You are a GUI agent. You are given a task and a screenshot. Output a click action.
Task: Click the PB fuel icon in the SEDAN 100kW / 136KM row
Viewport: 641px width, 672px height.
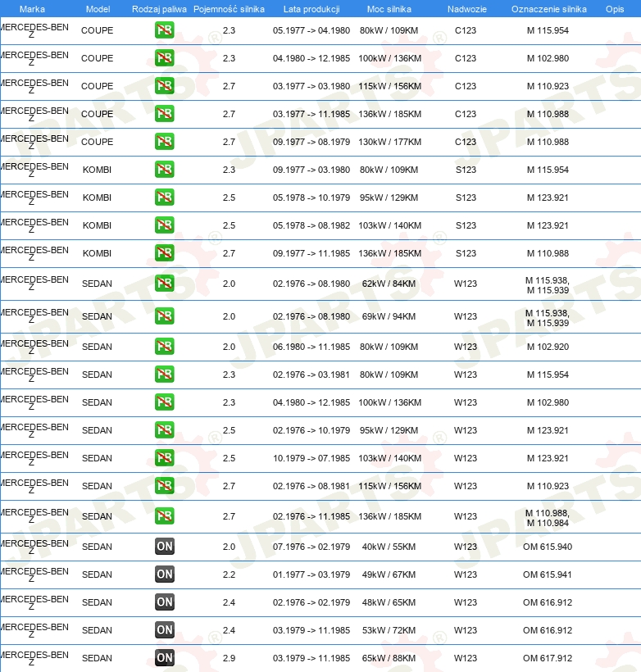165,402
